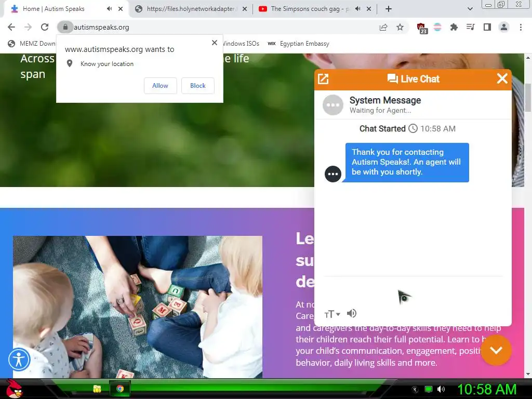The height and width of the screenshot is (399, 532).
Task: Block the location permission request
Action: [x=198, y=86]
